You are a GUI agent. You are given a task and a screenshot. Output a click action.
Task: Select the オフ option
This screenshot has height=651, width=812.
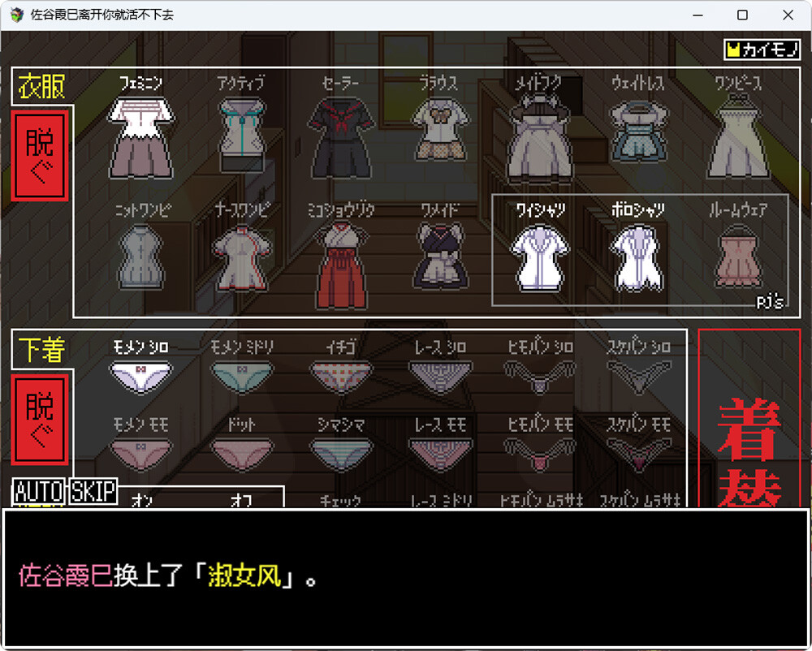pos(241,500)
